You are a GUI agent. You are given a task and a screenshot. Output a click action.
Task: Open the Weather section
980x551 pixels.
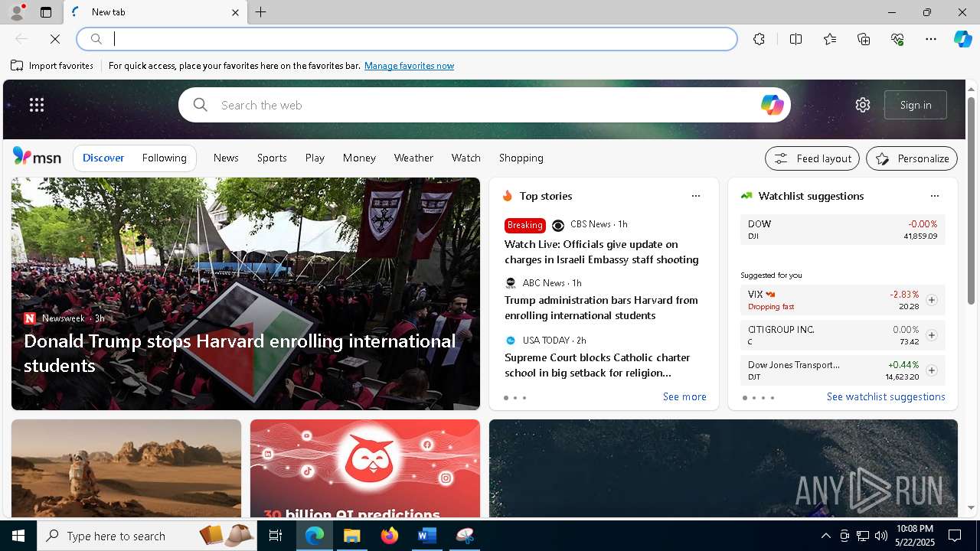(x=413, y=158)
